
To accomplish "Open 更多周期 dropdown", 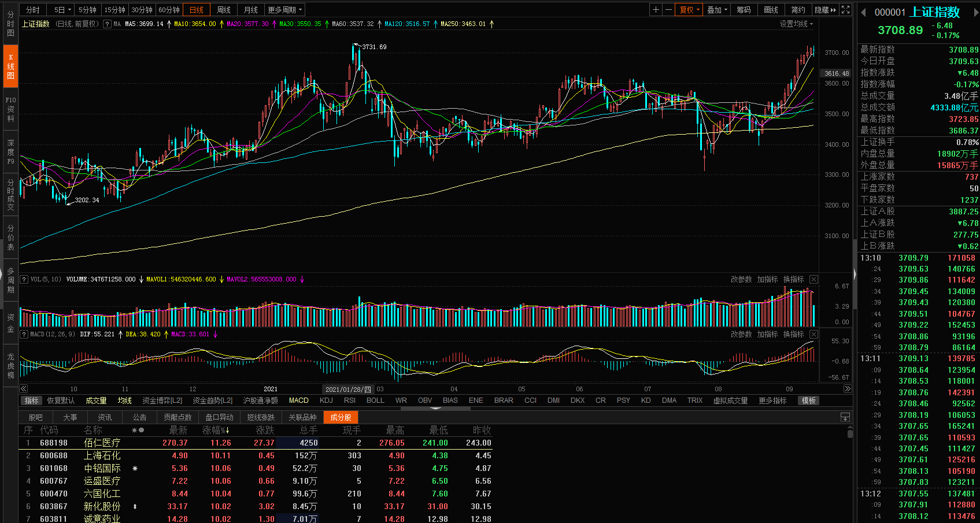I will pos(284,10).
